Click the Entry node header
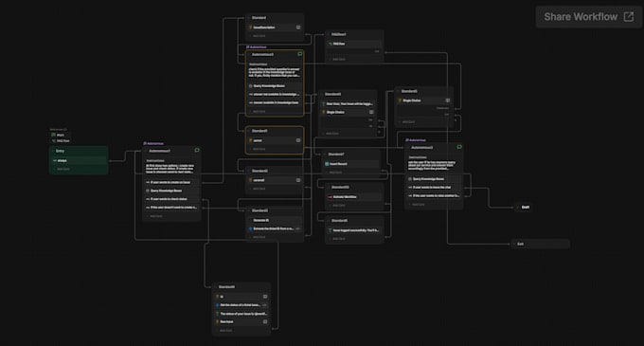The image size is (644, 346). 79,151
